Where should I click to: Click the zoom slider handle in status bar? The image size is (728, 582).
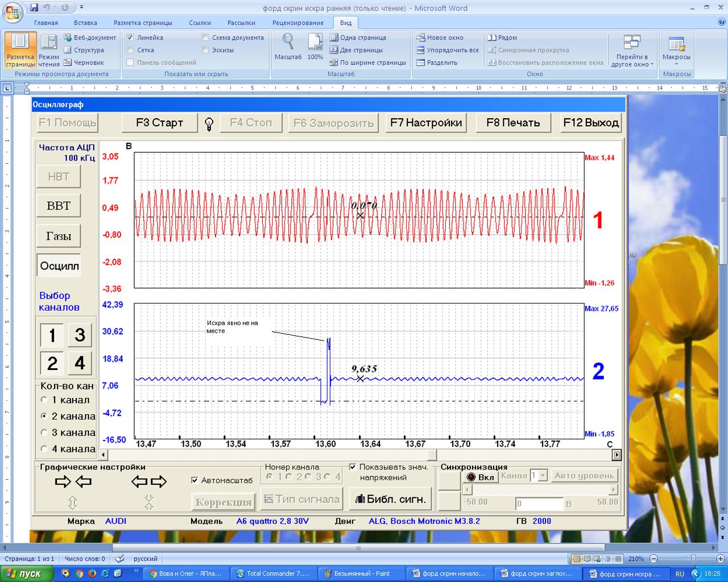click(693, 559)
